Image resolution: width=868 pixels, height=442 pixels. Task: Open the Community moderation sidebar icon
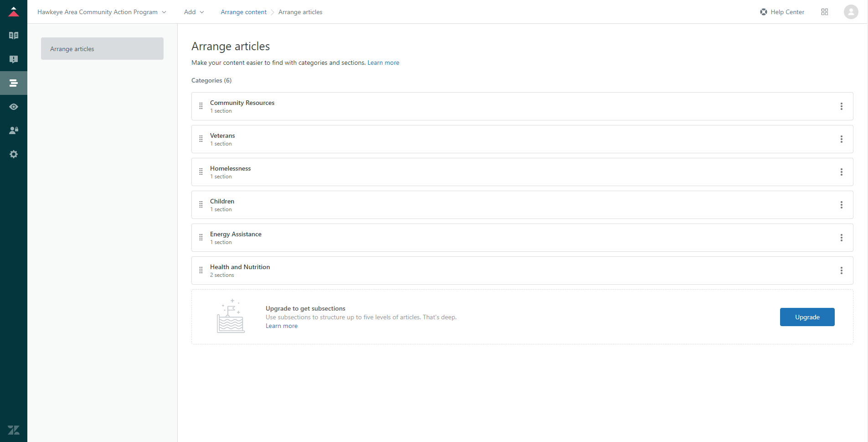click(x=14, y=59)
